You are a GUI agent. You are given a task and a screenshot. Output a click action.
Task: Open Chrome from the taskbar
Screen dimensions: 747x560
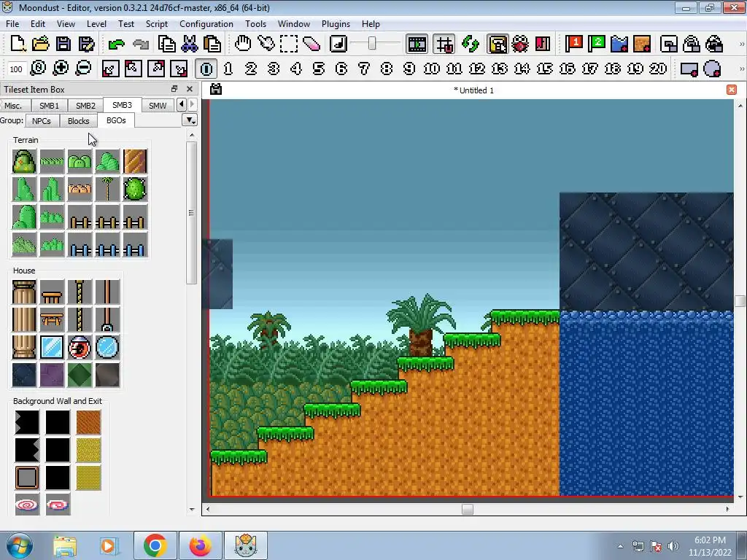point(155,545)
